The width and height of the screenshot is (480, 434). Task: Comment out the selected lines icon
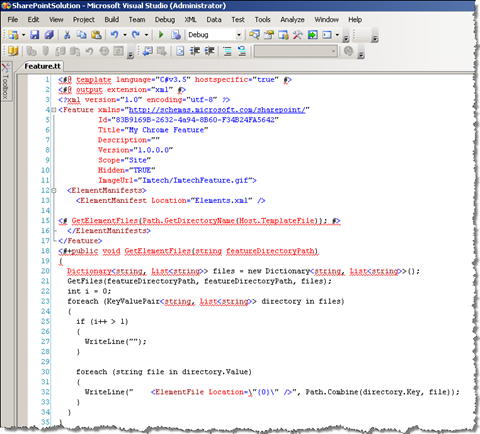(x=227, y=51)
